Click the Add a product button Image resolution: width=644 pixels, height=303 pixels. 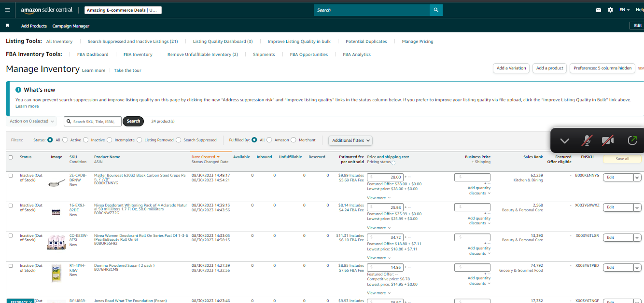[x=550, y=68]
